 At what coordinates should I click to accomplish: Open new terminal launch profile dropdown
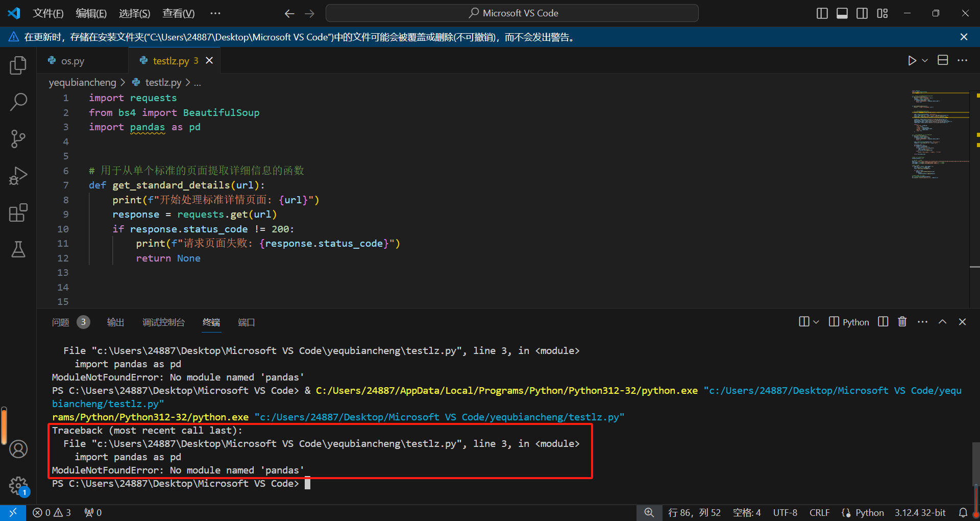tap(816, 322)
